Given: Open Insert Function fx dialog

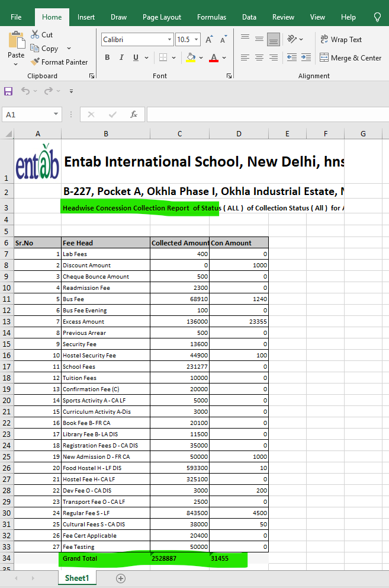Looking at the screenshot, I should (133, 114).
